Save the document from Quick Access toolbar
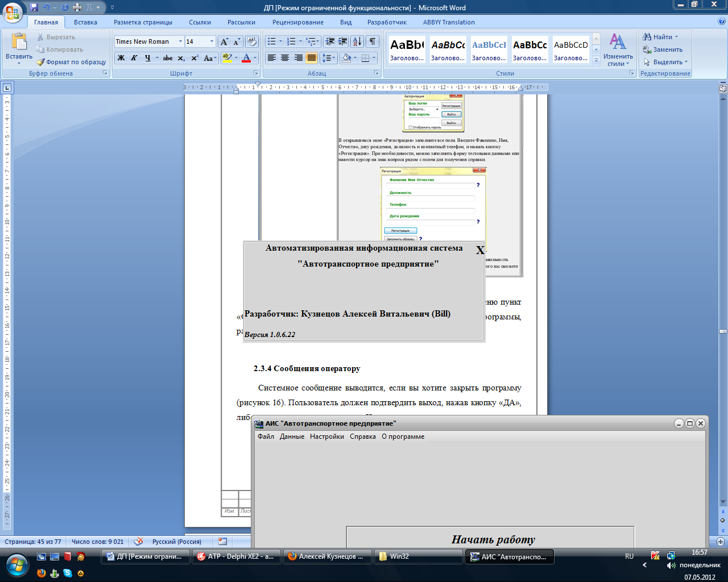The image size is (728, 582). point(34,7)
